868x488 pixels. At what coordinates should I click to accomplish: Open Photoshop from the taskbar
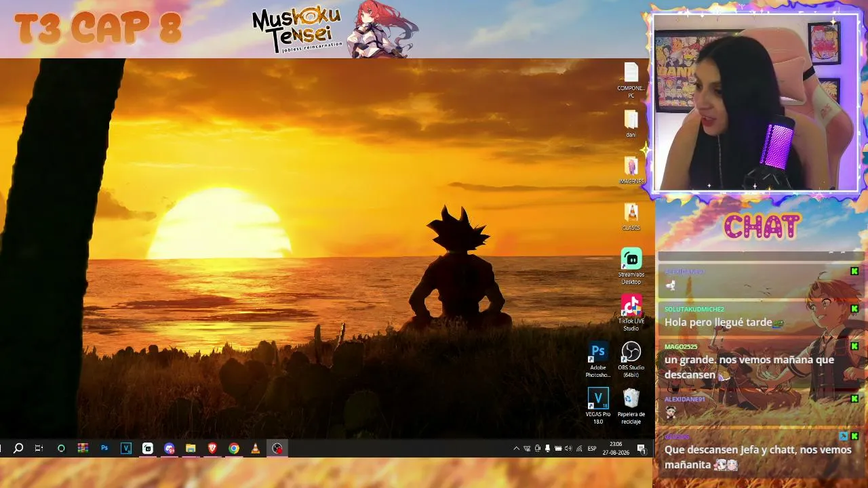click(x=104, y=448)
